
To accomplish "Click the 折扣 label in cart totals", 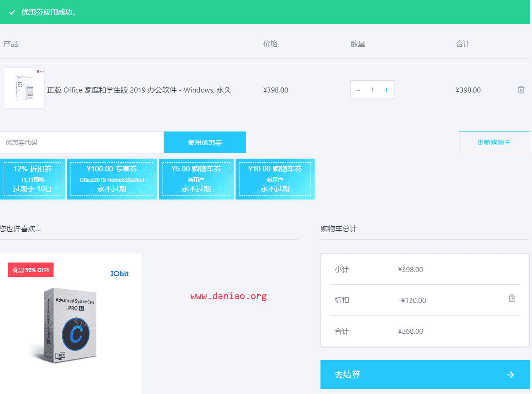I will coord(342,301).
